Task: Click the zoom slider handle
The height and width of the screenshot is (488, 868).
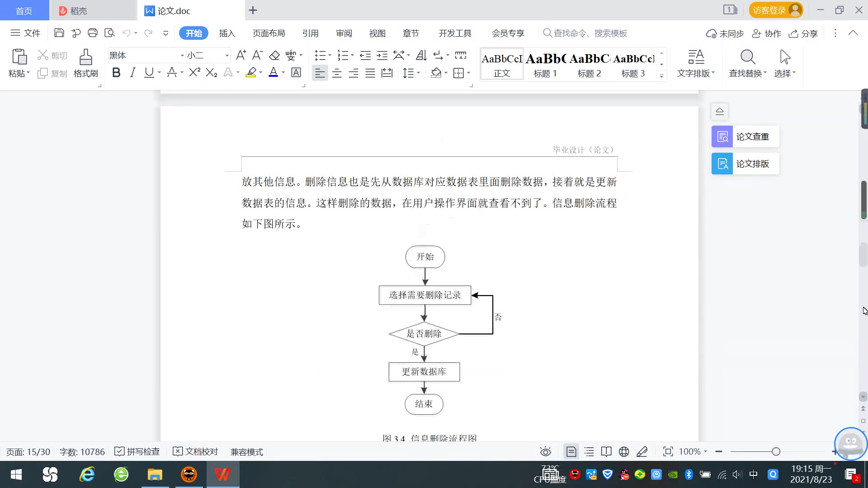Action: point(776,452)
